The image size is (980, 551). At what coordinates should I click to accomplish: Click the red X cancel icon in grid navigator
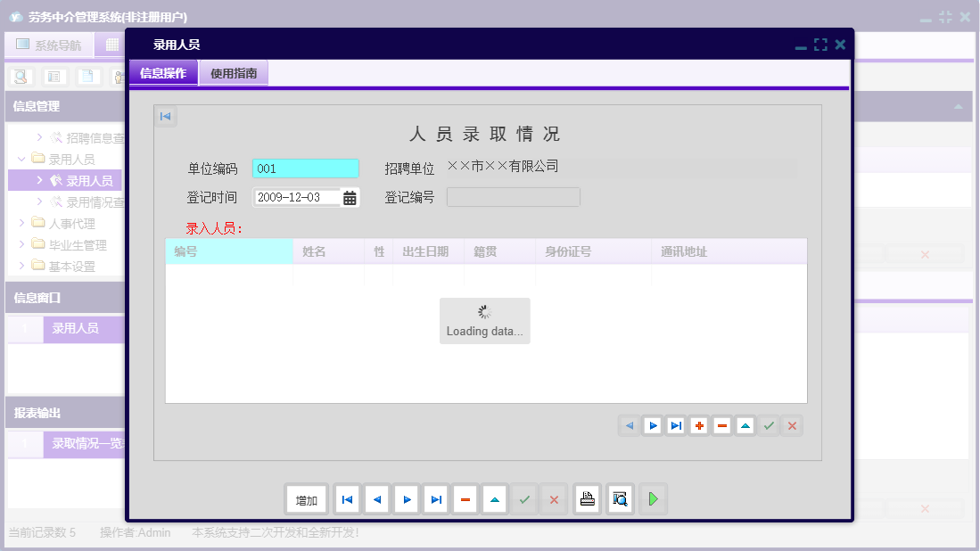(x=792, y=425)
